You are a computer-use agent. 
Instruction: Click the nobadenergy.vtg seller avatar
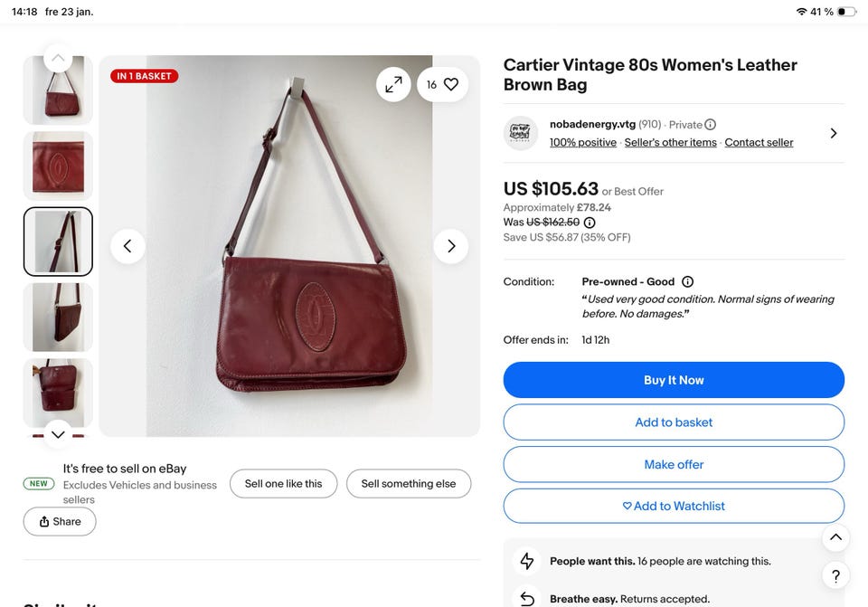click(x=521, y=134)
